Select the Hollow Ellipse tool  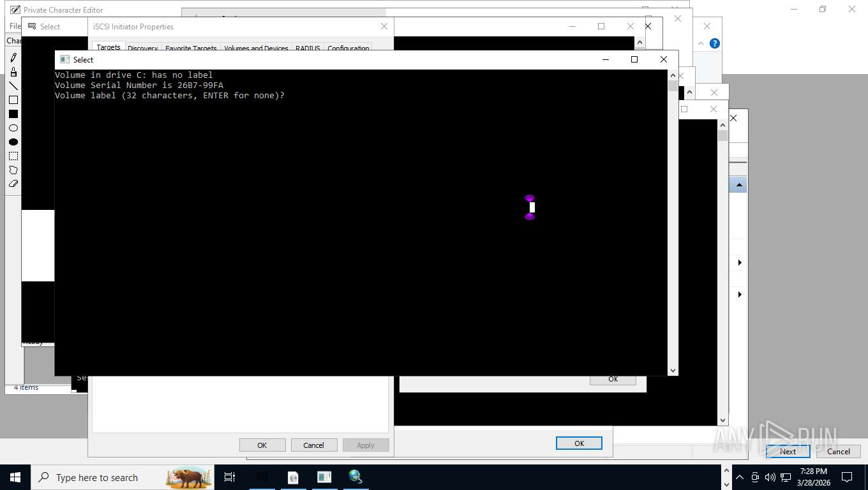pyautogui.click(x=13, y=128)
